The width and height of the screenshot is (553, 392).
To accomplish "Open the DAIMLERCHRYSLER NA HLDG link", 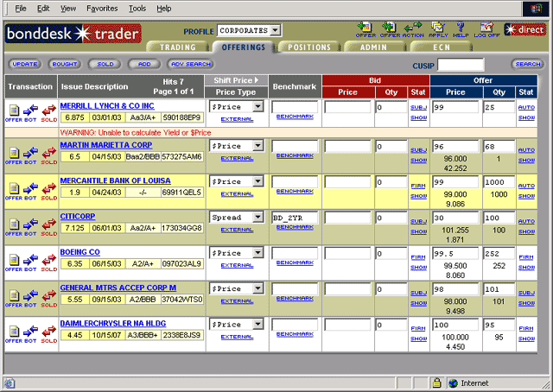I will pos(113,323).
